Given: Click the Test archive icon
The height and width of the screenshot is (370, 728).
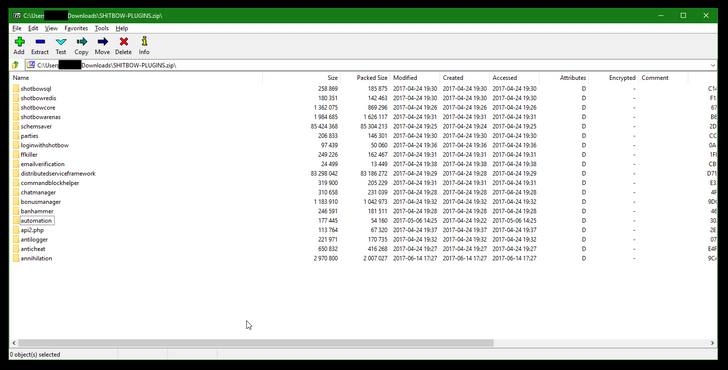Looking at the screenshot, I should [x=61, y=42].
